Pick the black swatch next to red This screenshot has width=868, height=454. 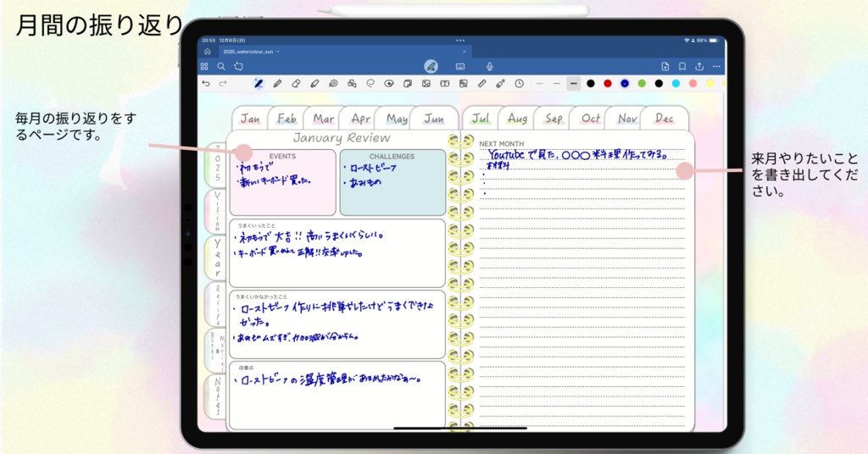(x=591, y=84)
